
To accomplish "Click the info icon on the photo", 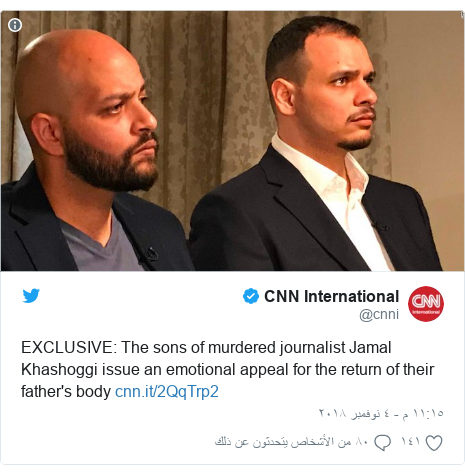I will [x=15, y=25].
